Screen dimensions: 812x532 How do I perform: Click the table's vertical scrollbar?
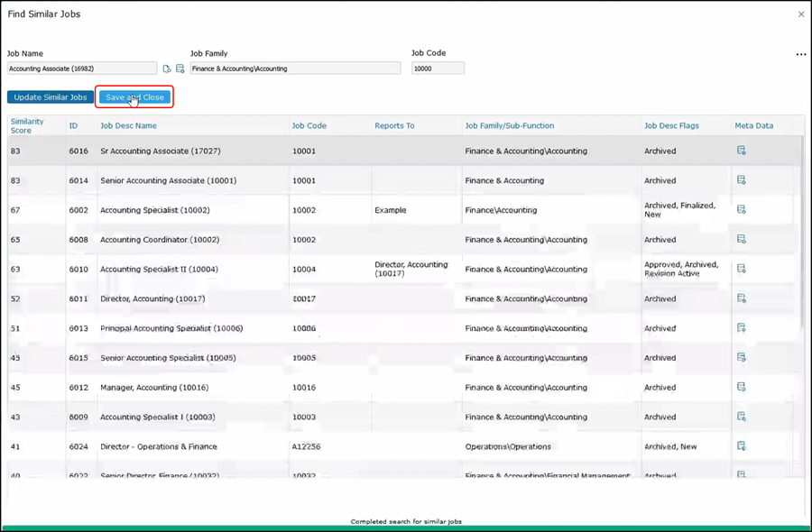[x=800, y=234]
